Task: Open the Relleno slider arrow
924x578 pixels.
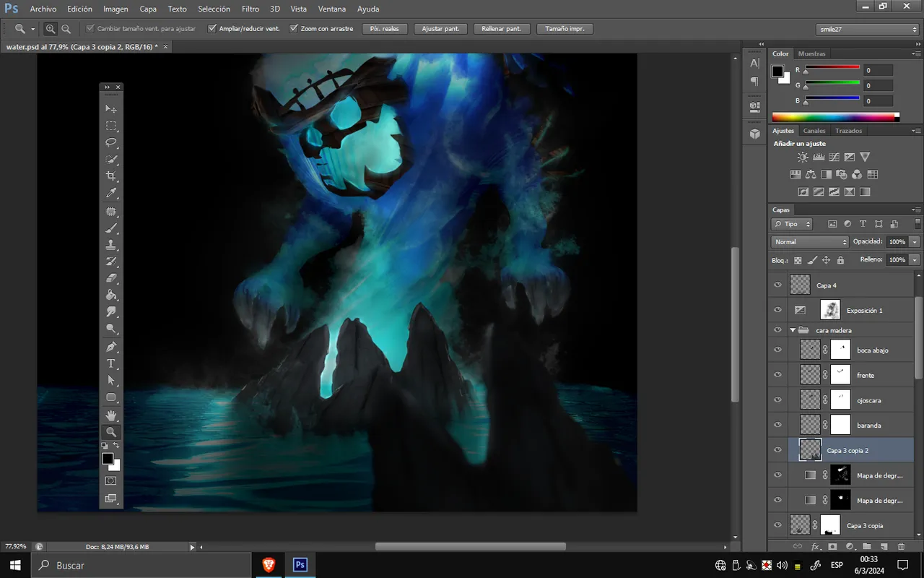Action: pos(915,259)
